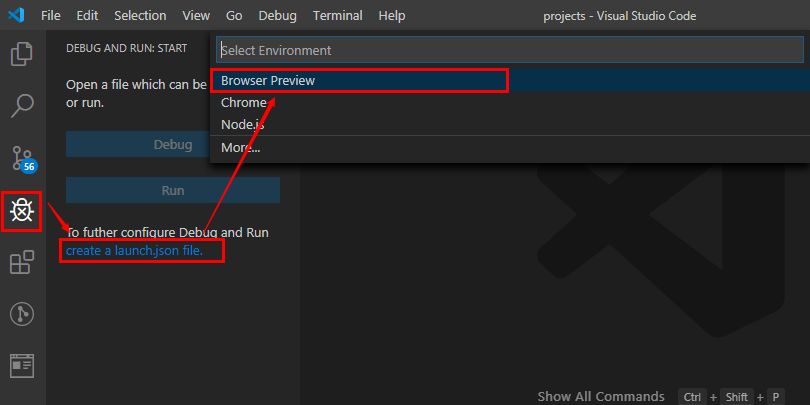Image resolution: width=810 pixels, height=405 pixels.
Task: Click DEBUG AND RUN: START header
Action: tap(127, 48)
